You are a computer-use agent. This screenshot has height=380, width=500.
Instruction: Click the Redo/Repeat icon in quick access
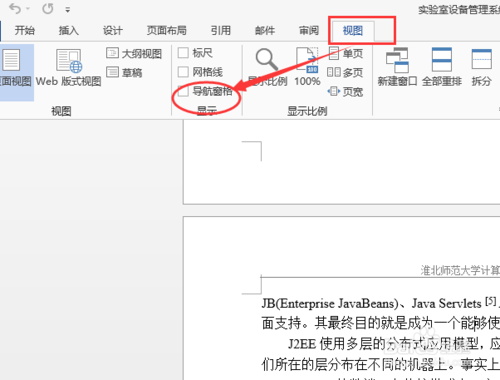[48, 9]
